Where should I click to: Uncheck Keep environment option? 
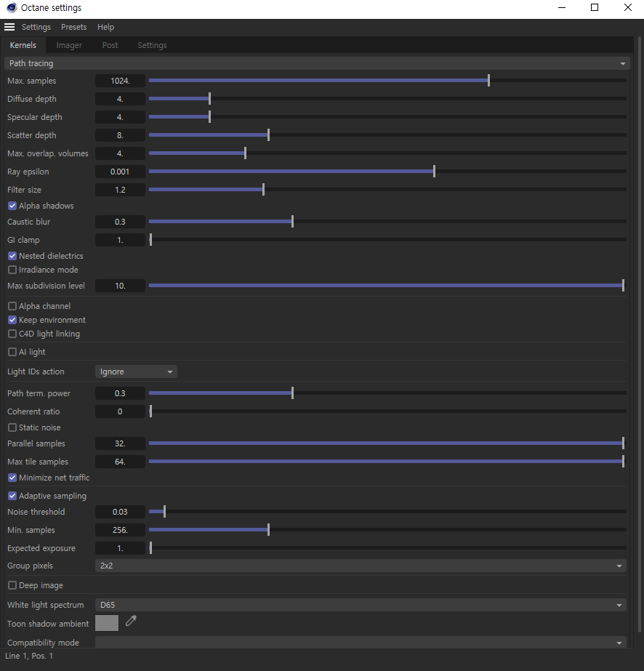coord(12,320)
